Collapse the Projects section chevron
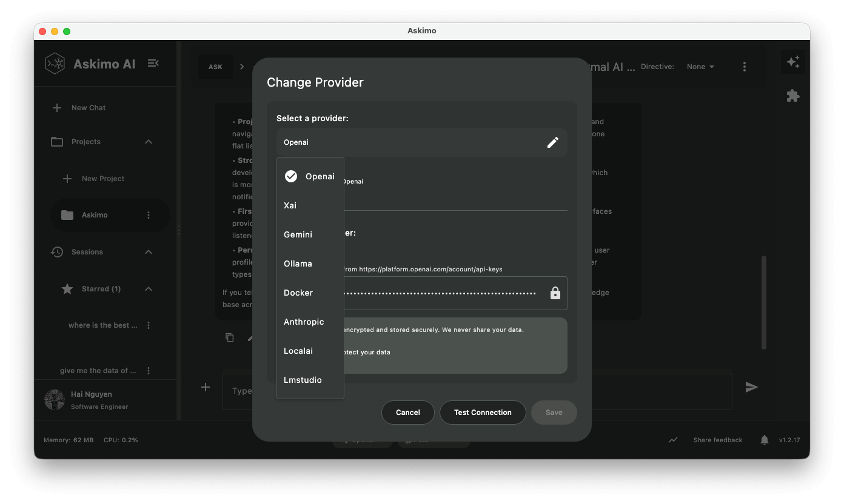The width and height of the screenshot is (844, 504). (149, 142)
